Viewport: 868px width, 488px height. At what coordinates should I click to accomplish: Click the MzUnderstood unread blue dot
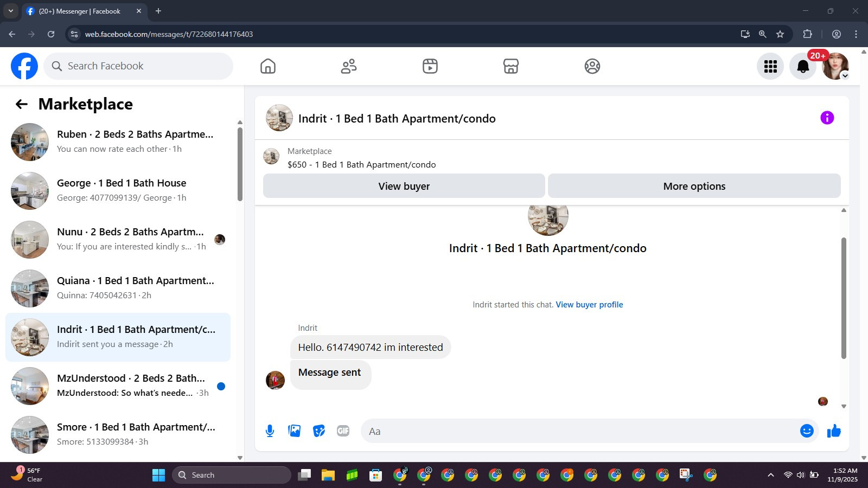[x=221, y=386]
